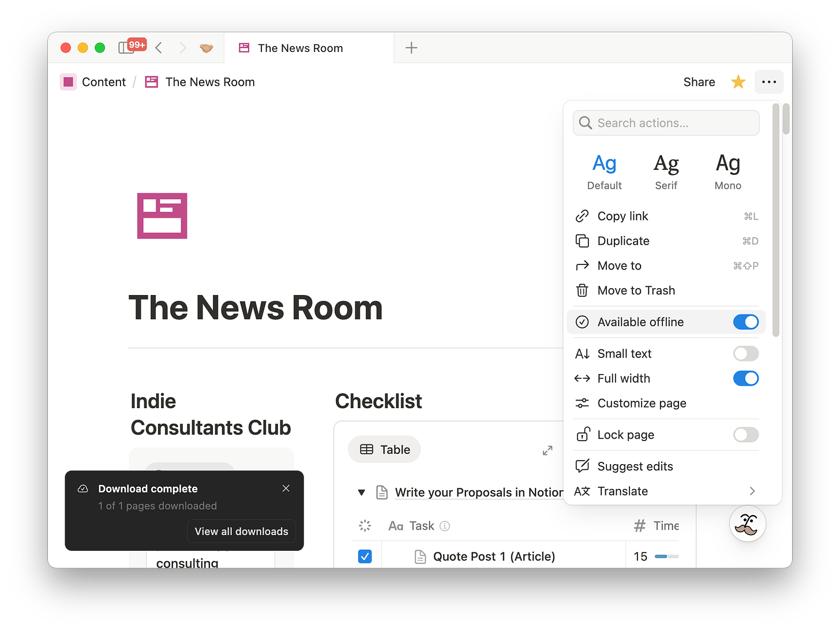This screenshot has width=840, height=631.
Task: Click the Checklist heading
Action: (378, 401)
